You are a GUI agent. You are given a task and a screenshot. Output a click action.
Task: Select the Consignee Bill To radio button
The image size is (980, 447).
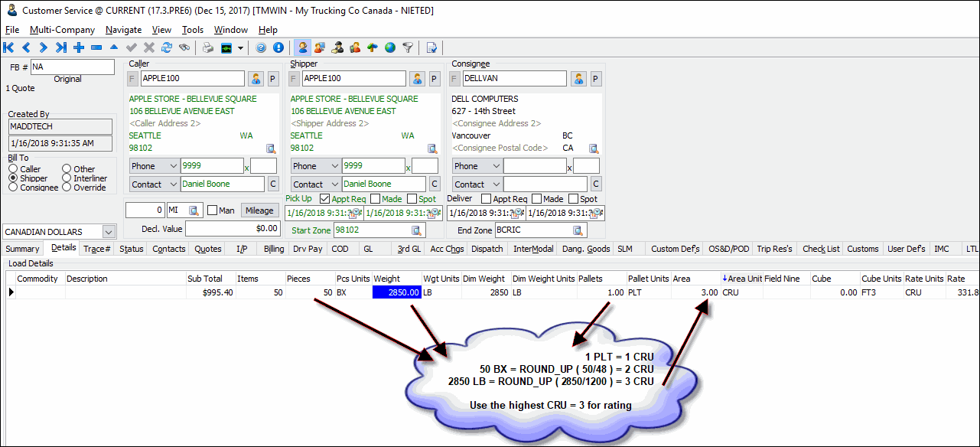click(13, 188)
